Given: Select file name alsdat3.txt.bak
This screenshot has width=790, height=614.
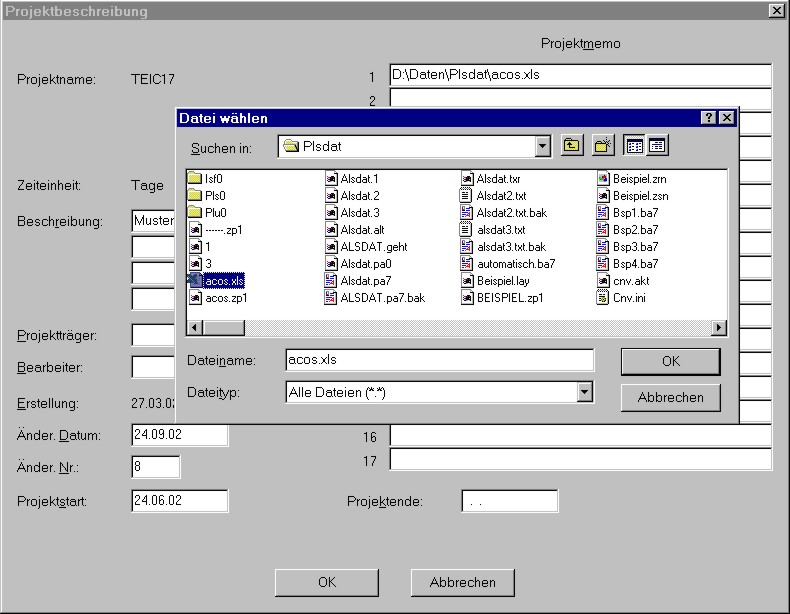Looking at the screenshot, I should (511, 247).
